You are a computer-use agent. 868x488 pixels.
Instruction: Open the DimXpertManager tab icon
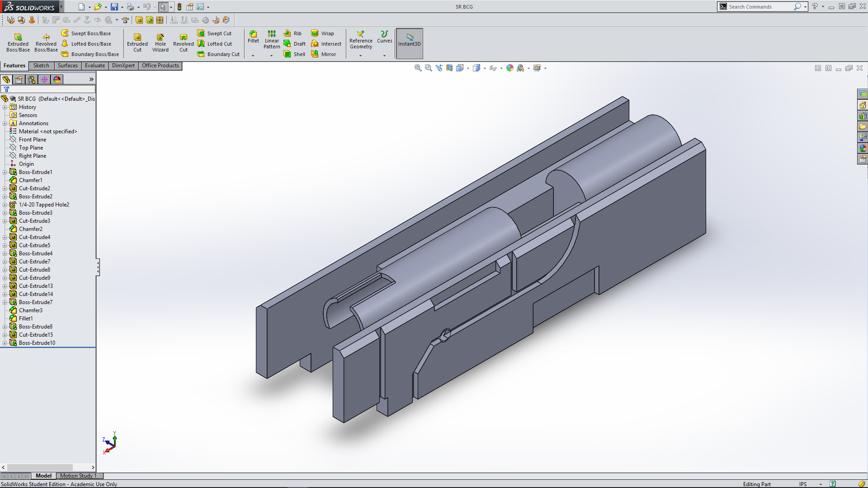coord(44,80)
